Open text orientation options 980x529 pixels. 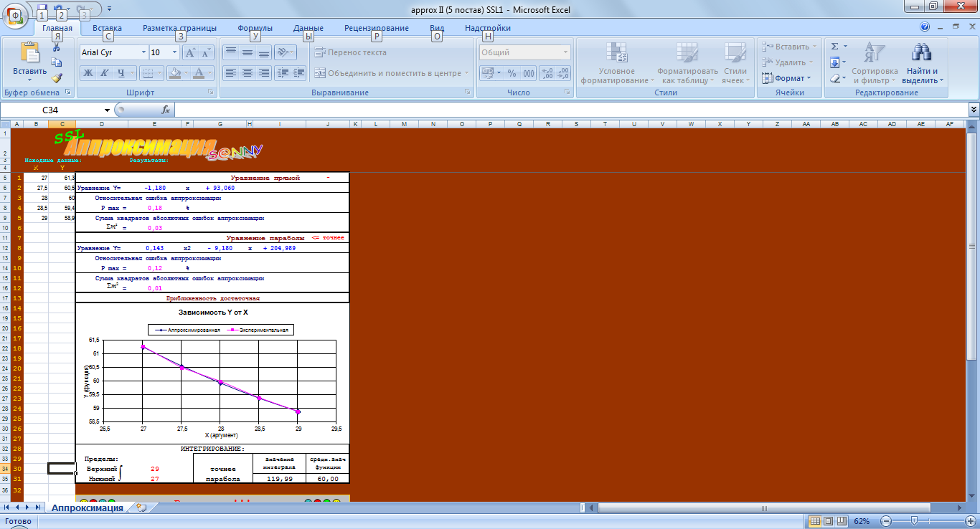pyautogui.click(x=286, y=52)
